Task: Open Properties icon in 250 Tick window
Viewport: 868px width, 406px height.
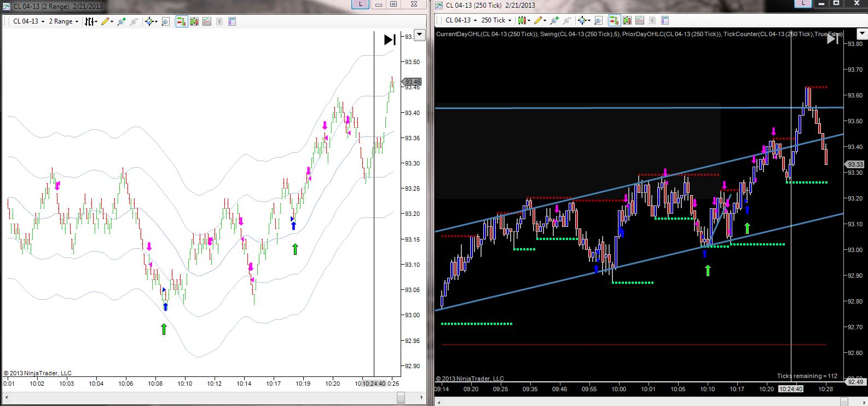Action: [664, 20]
